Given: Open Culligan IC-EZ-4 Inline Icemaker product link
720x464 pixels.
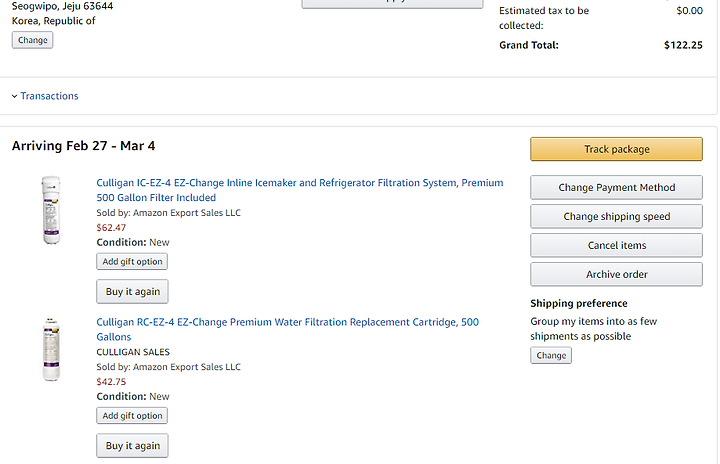Looking at the screenshot, I should point(300,190).
